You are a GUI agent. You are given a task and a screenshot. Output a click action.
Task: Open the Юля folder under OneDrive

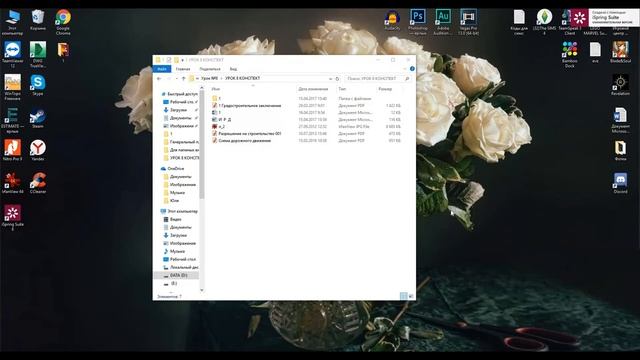(x=174, y=201)
